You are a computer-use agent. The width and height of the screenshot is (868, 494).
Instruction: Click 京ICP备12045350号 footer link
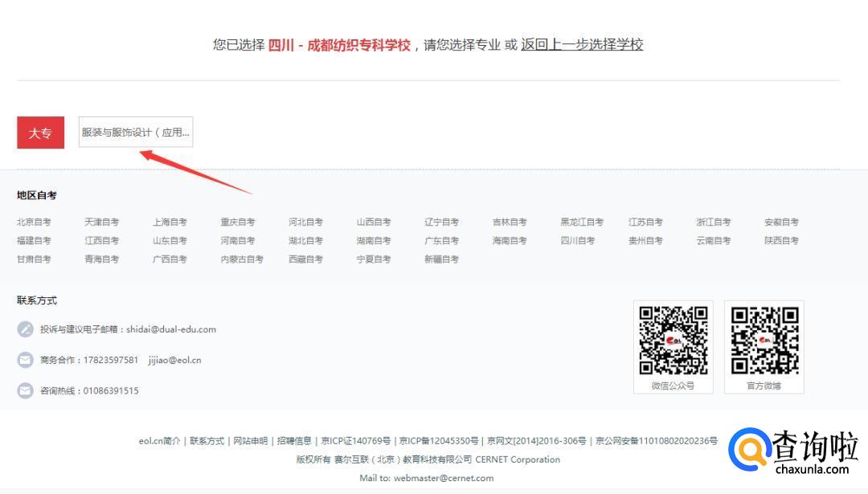(439, 441)
